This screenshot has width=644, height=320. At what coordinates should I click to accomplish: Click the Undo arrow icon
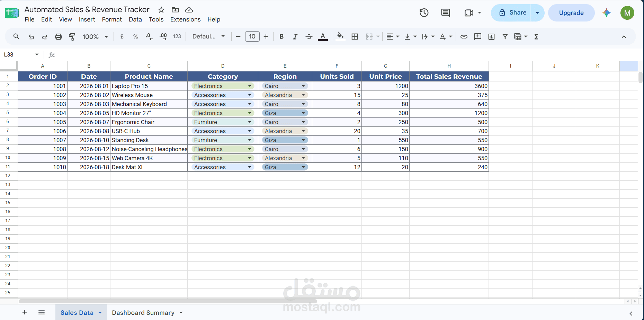(31, 37)
